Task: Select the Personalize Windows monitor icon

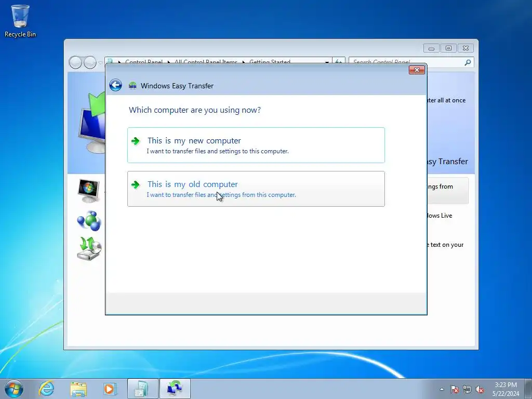Action: point(88,191)
